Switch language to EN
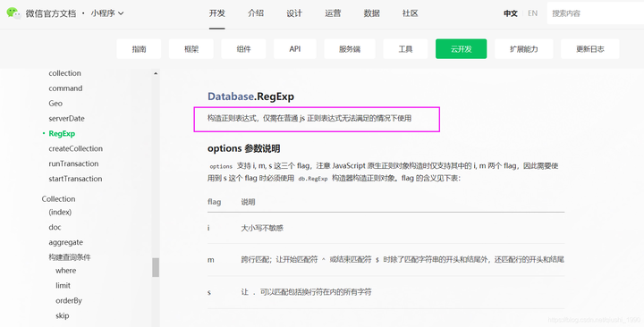Image resolution: width=644 pixels, height=327 pixels. pyautogui.click(x=533, y=13)
